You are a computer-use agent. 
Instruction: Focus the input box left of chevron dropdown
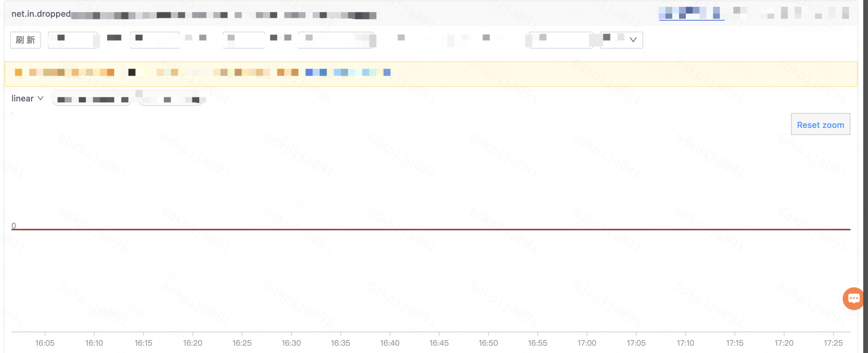pos(561,40)
